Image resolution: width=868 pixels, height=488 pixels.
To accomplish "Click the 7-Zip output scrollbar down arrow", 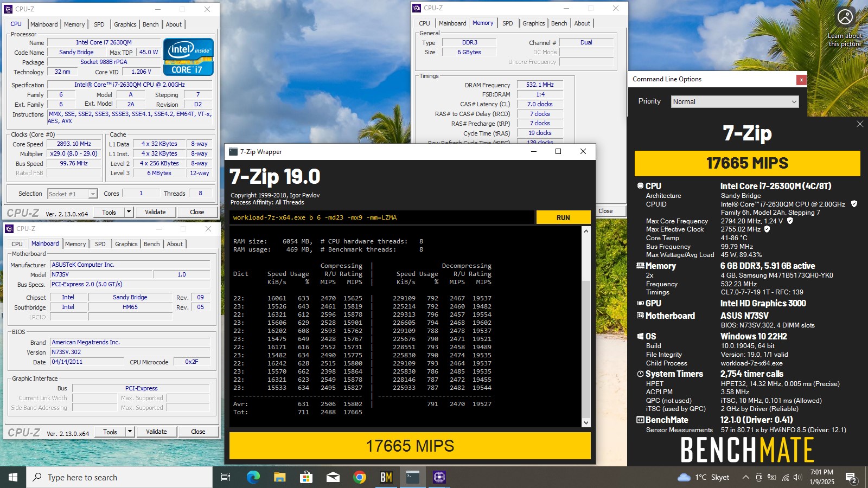I will pyautogui.click(x=586, y=423).
